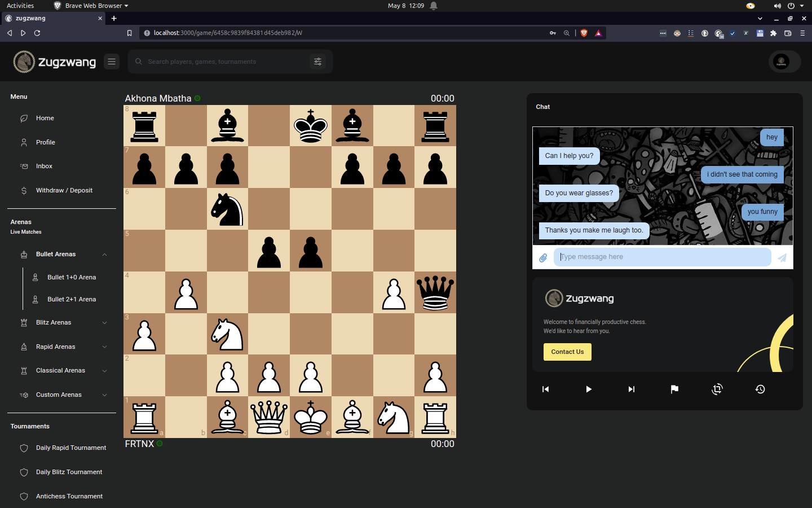Viewport: 812px width, 508px height.
Task: Click the 'Do you wear glasses?' chat bubble
Action: [x=579, y=194]
